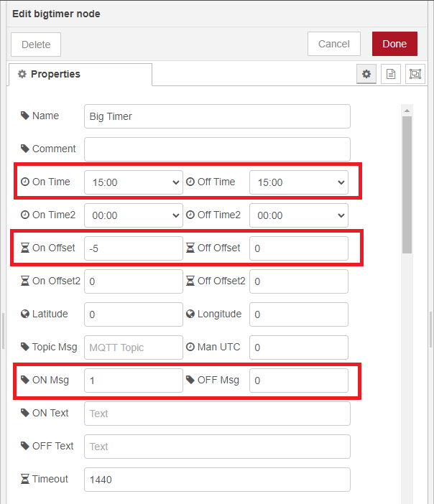Delete the bigtimer node
The image size is (434, 504).
coord(36,44)
